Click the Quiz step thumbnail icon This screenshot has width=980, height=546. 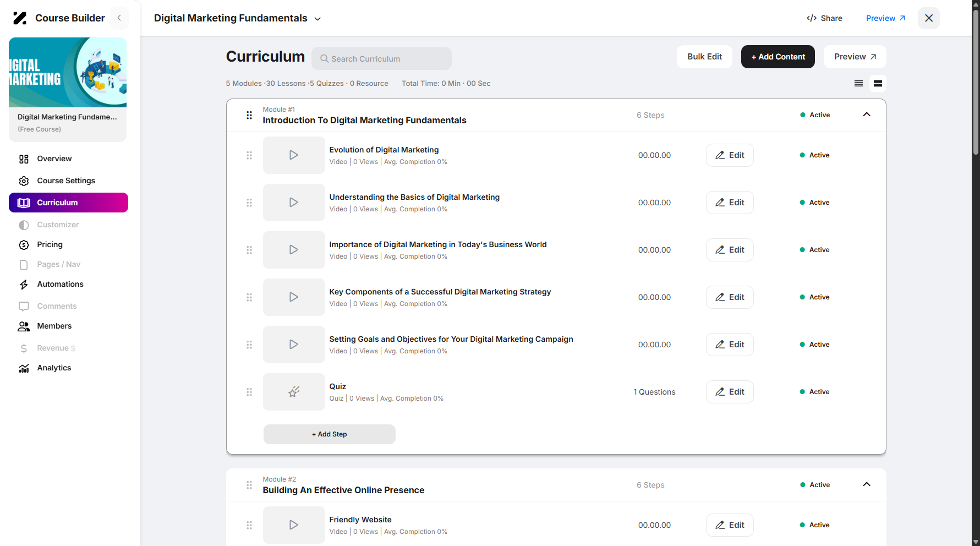click(x=294, y=392)
